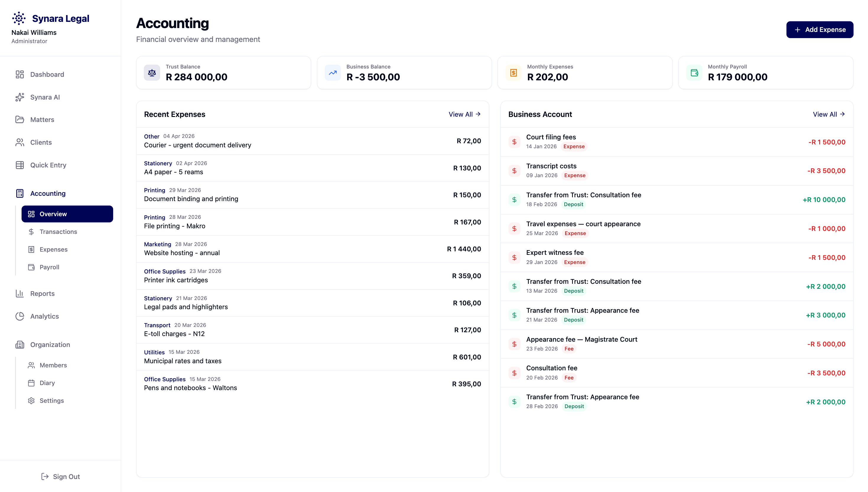Click the Business Balance trend icon
This screenshot has width=868, height=492.
coord(333,73)
